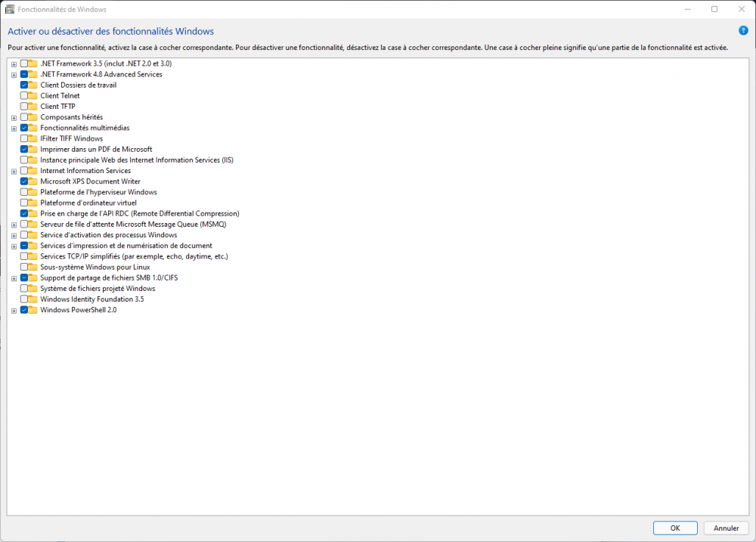
Task: Click the blue help question mark icon
Action: [744, 30]
